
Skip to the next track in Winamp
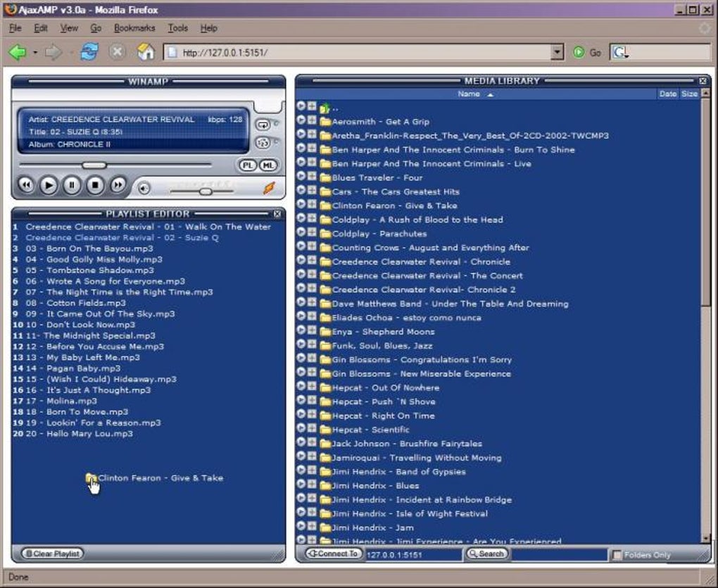coord(118,185)
